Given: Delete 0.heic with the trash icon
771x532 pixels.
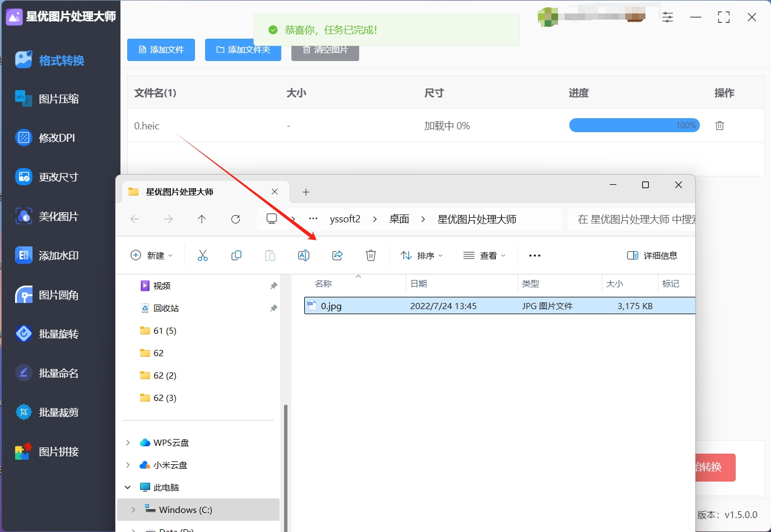Looking at the screenshot, I should point(720,125).
